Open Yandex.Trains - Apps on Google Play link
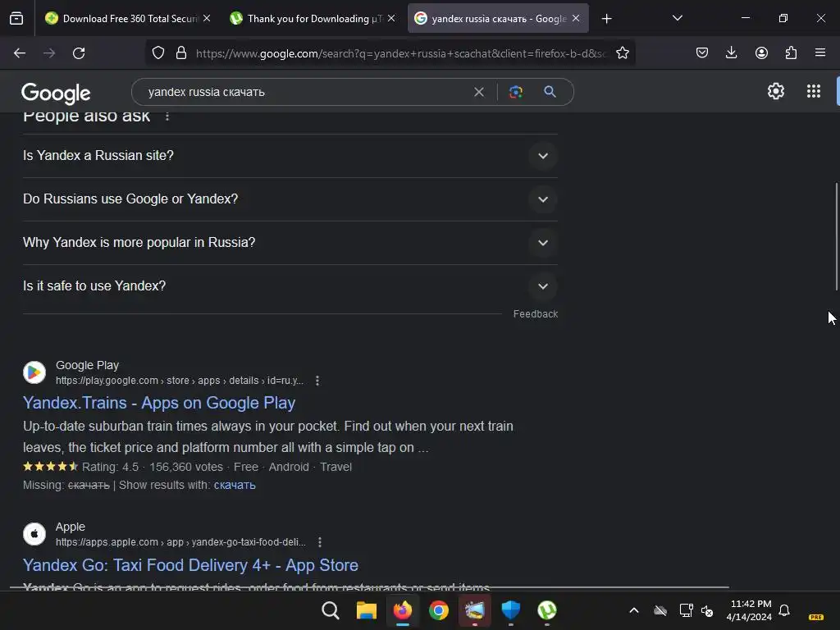 (x=159, y=403)
